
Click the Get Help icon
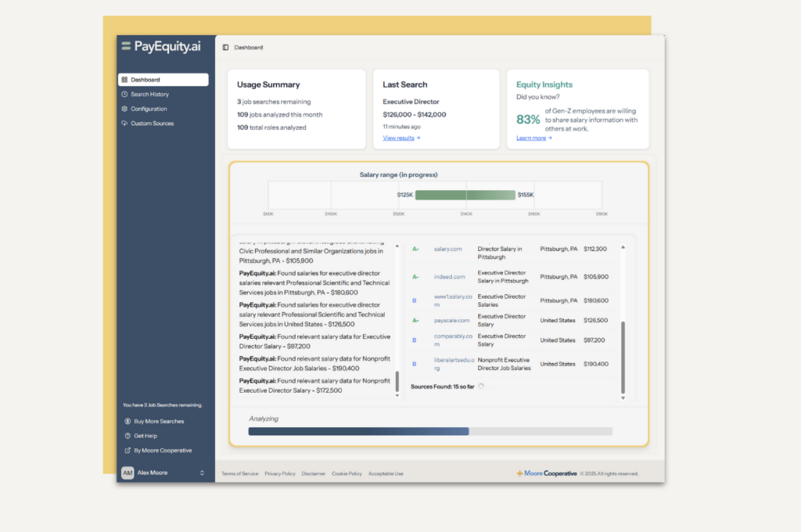coord(128,436)
